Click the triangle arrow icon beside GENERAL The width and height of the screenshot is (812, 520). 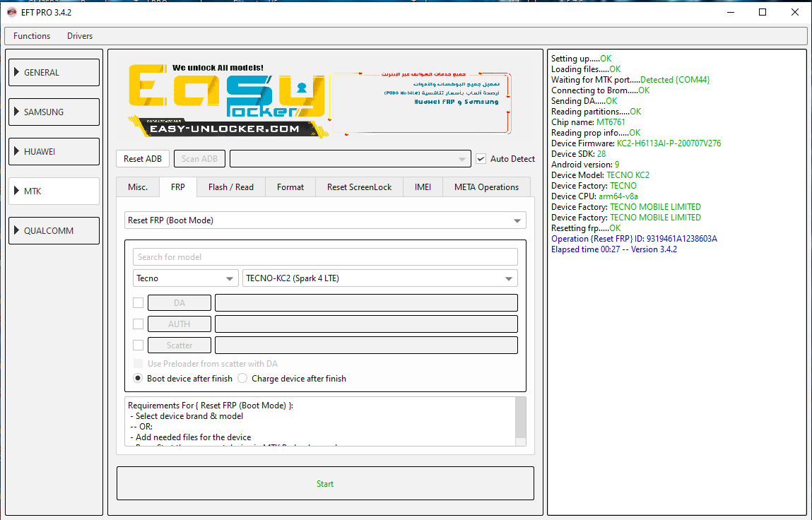pos(16,72)
